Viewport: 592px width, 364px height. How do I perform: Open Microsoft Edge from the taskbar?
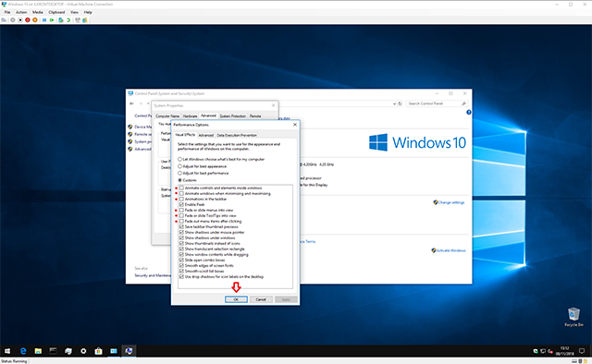[x=23, y=351]
